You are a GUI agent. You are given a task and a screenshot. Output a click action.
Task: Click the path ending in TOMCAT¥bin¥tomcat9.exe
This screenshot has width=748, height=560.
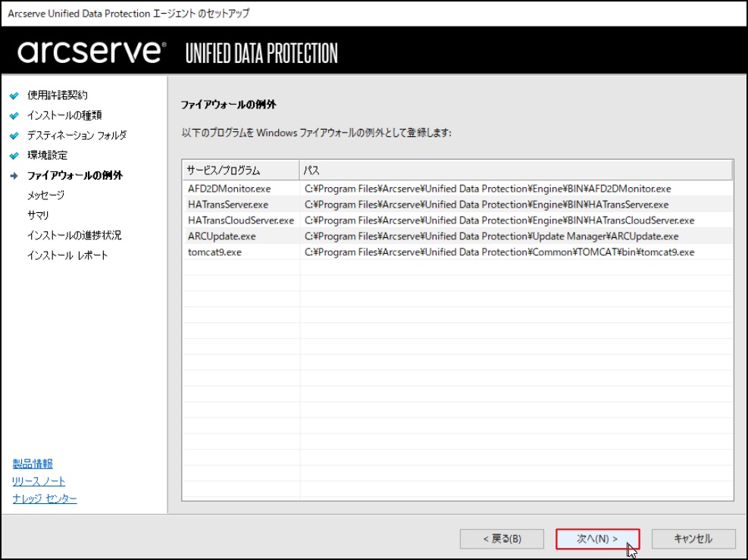(499, 252)
